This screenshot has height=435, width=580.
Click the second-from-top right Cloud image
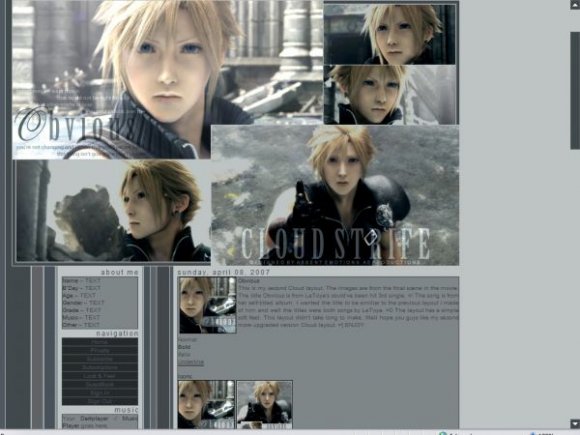click(391, 95)
